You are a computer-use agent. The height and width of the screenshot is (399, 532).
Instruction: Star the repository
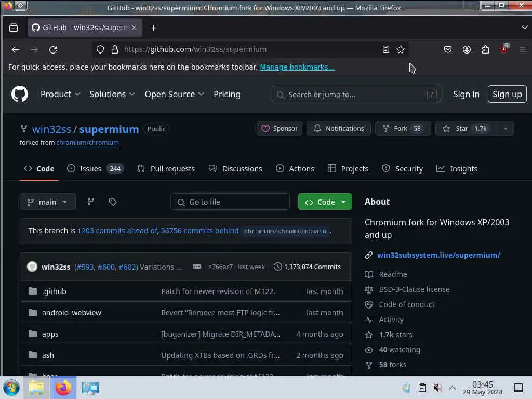tap(466, 129)
